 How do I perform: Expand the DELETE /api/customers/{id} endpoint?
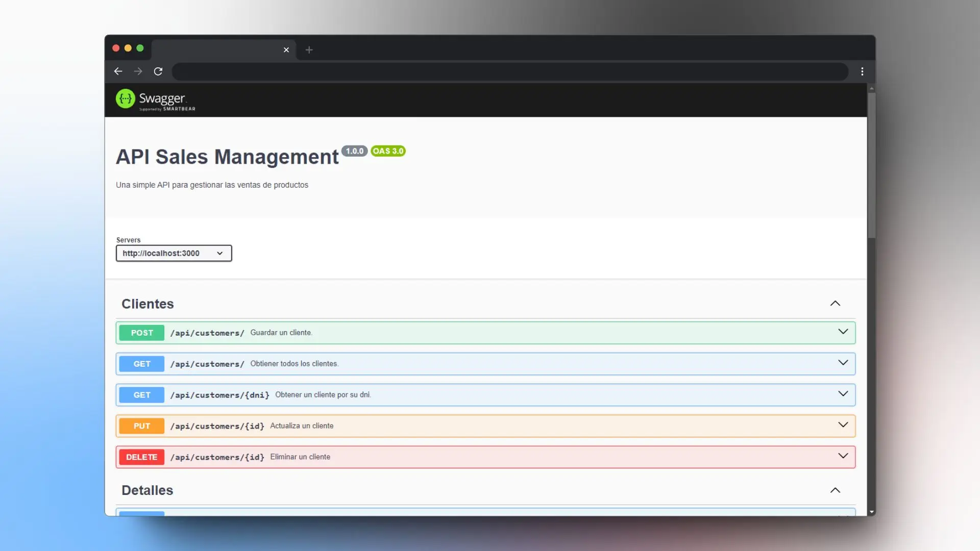pos(843,456)
